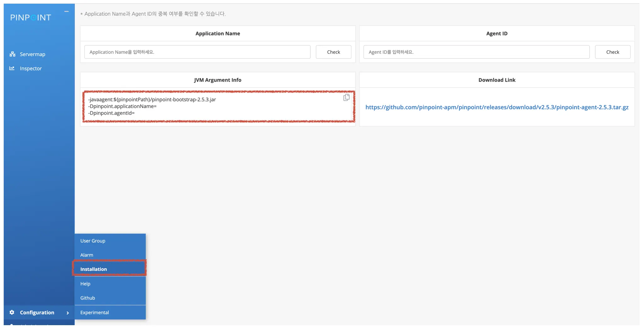The height and width of the screenshot is (328, 644).
Task: Copy JVM arguments with clipboard icon
Action: coord(346,97)
